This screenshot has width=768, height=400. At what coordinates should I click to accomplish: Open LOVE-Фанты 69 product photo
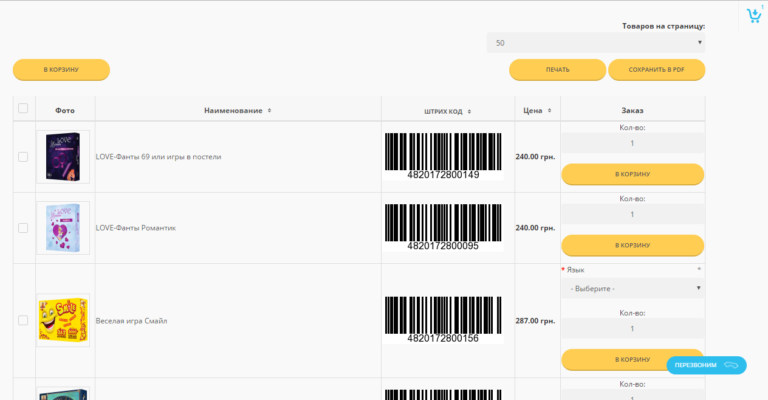[x=63, y=157]
